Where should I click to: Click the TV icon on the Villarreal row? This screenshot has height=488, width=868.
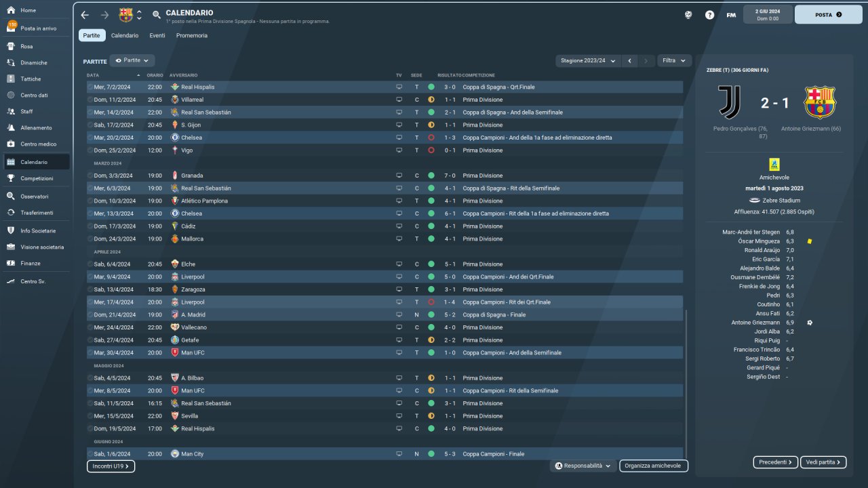click(x=399, y=100)
